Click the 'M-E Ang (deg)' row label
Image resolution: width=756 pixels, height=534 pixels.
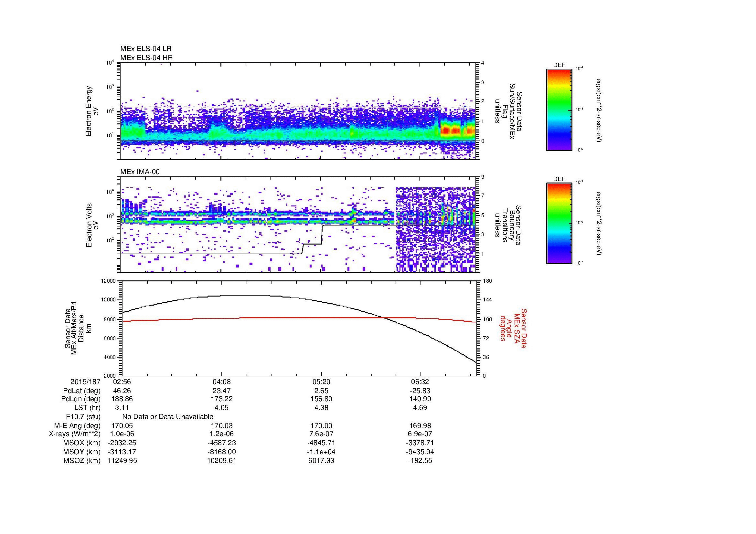[77, 426]
